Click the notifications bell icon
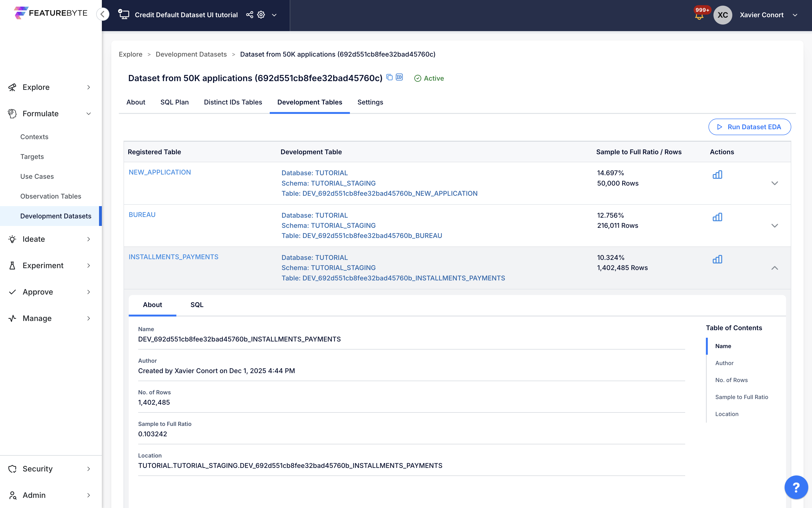Screen dimensions: 812x508 (x=699, y=16)
